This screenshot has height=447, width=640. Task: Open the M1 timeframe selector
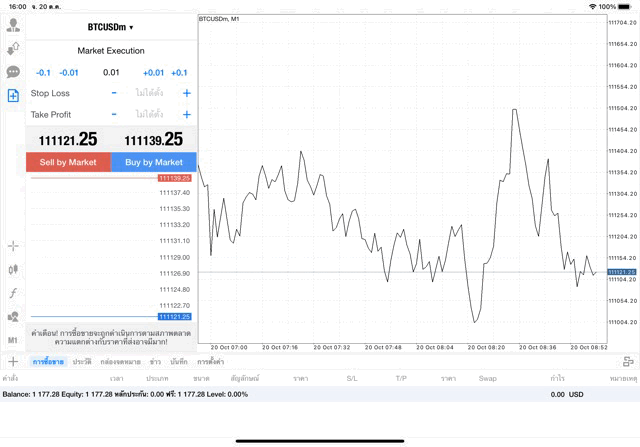(x=13, y=340)
